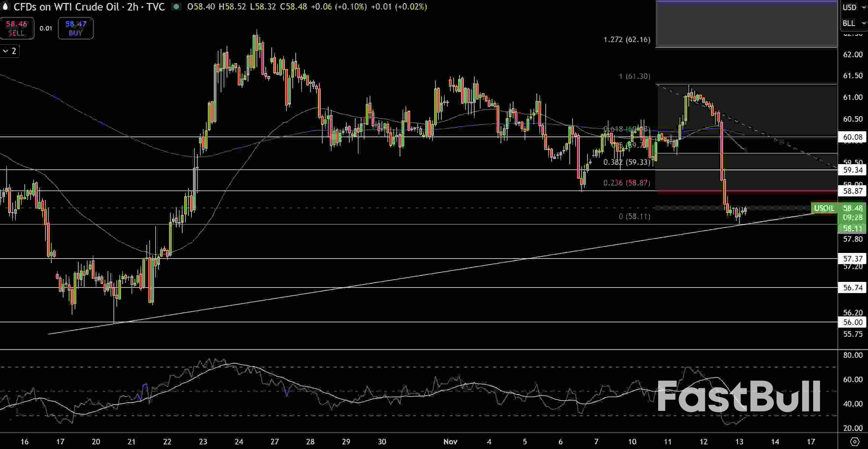Click the USOIL green price tag
The height and width of the screenshot is (449, 868).
(824, 208)
